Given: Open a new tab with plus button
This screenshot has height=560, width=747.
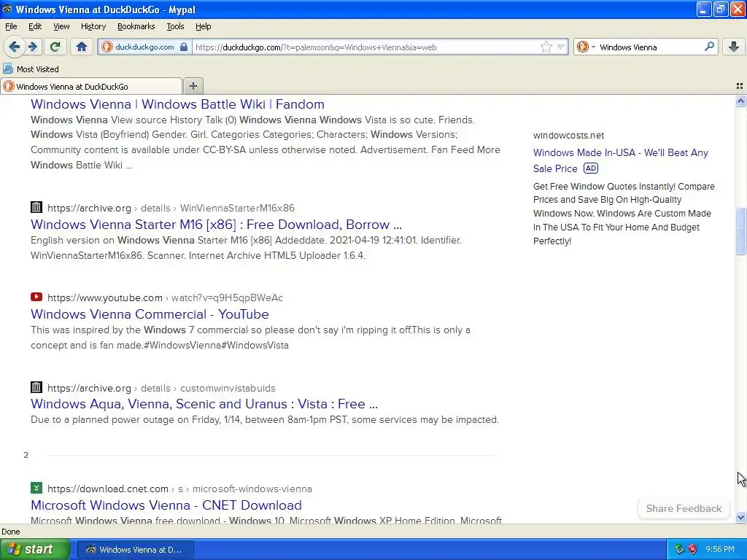Looking at the screenshot, I should pyautogui.click(x=193, y=86).
